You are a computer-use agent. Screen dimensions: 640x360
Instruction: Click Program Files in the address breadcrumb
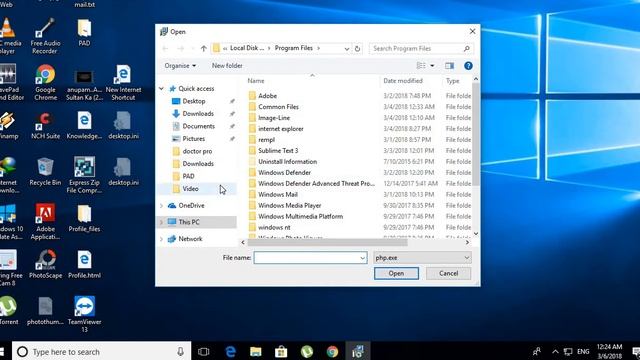pyautogui.click(x=293, y=48)
